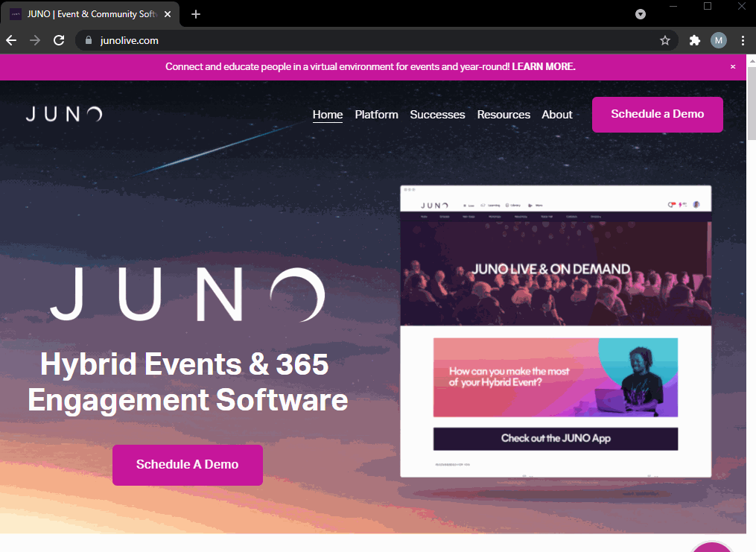Click the JUNO logo in the header
This screenshot has height=552, width=756.
(64, 114)
